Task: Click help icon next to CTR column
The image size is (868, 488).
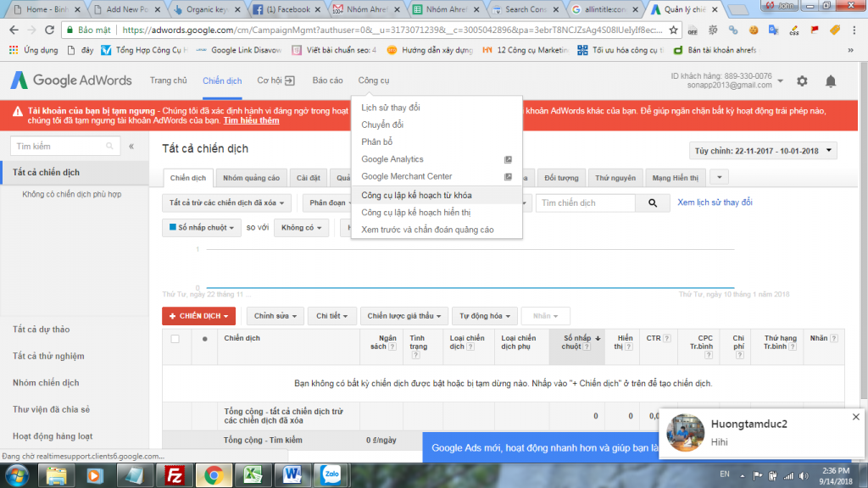Action: pyautogui.click(x=667, y=338)
